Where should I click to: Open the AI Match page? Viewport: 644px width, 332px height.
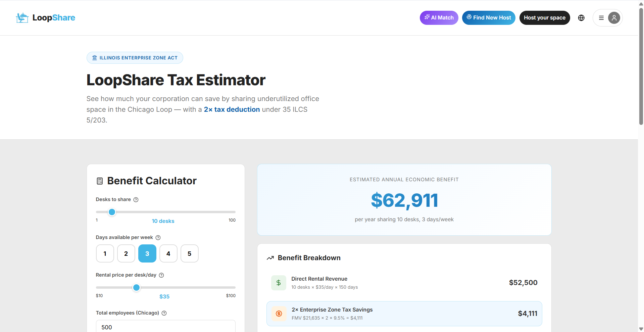click(439, 18)
